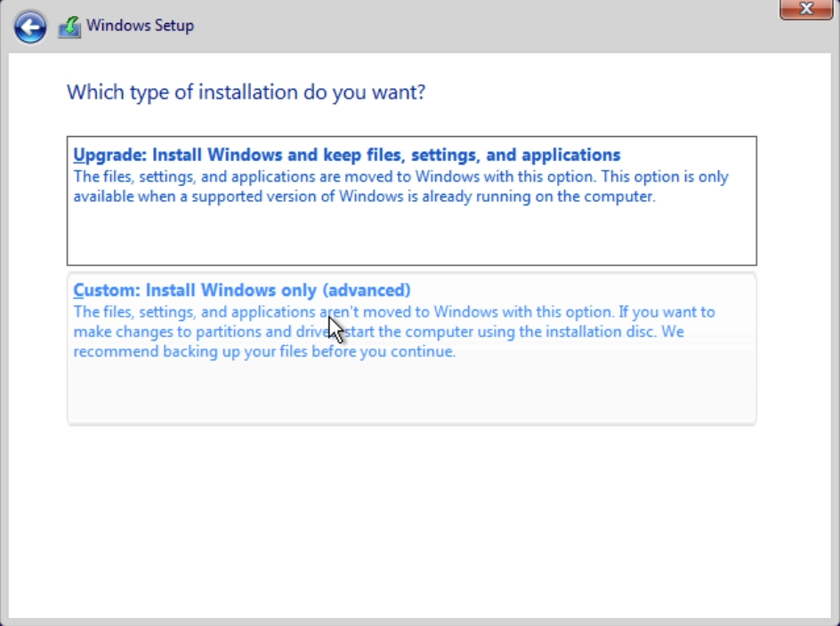840x626 pixels.
Task: Go back using the blue arrow button
Action: (x=30, y=27)
